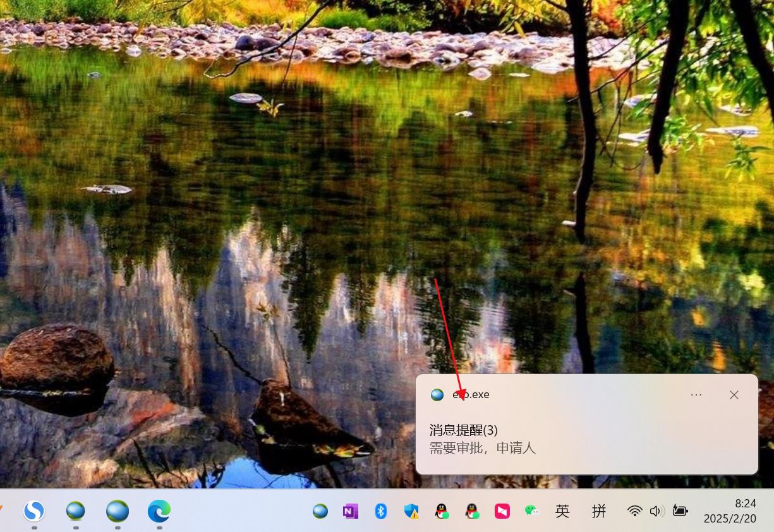Screen dimensions: 774x532
Task: Open the QQ icon beside Windows Security
Action: pos(442,511)
